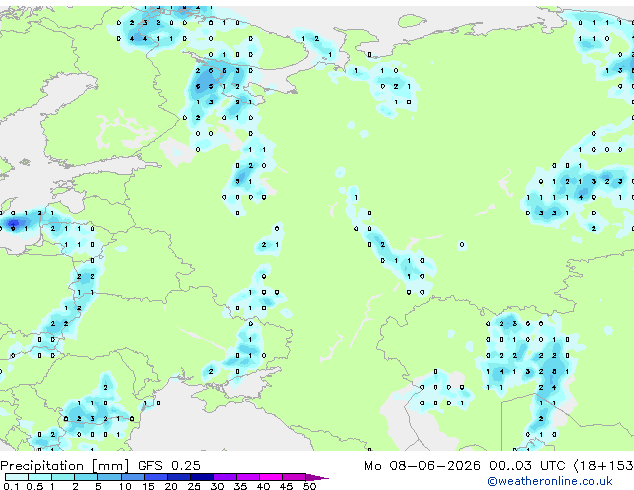Select the 'Precipitation [mm] GFS 0.25' title text
The height and width of the screenshot is (490, 634).
click(100, 466)
